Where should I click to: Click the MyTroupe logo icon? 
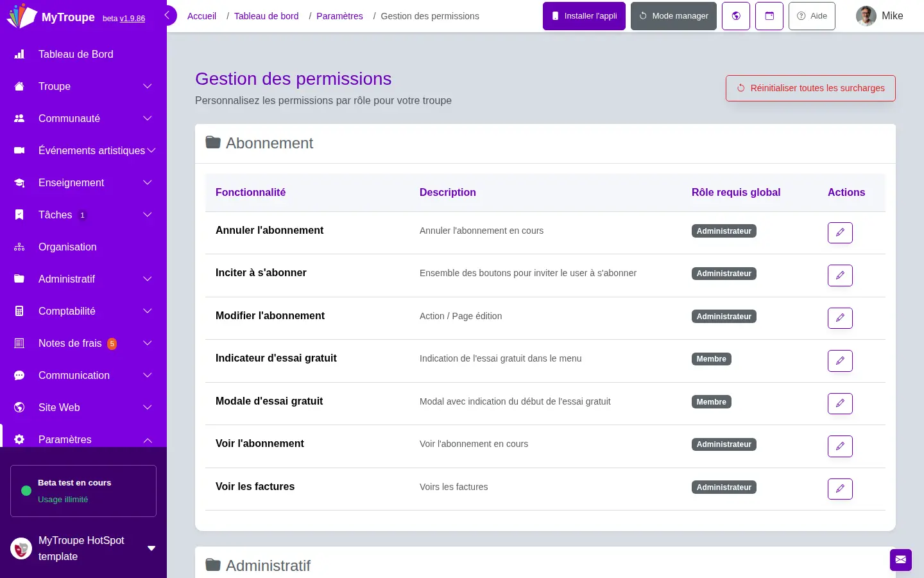(x=22, y=16)
